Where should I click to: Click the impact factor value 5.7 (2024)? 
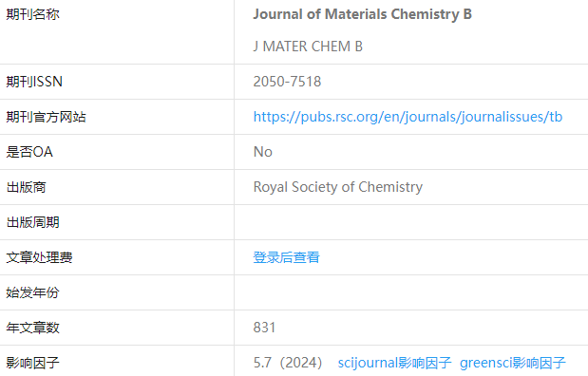click(x=288, y=363)
